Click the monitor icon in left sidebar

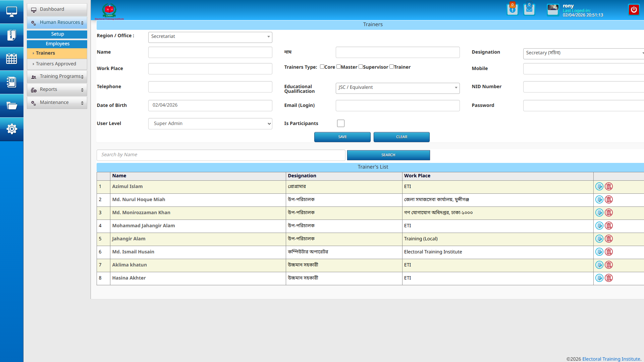[x=11, y=12]
